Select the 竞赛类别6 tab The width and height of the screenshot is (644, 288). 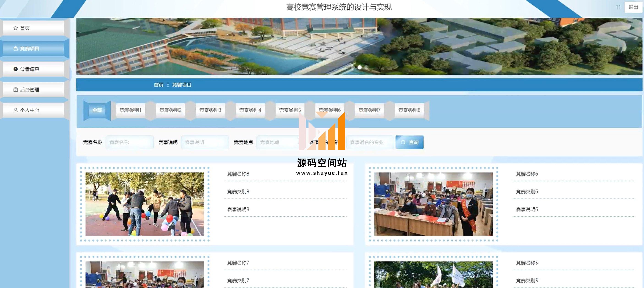pyautogui.click(x=330, y=110)
